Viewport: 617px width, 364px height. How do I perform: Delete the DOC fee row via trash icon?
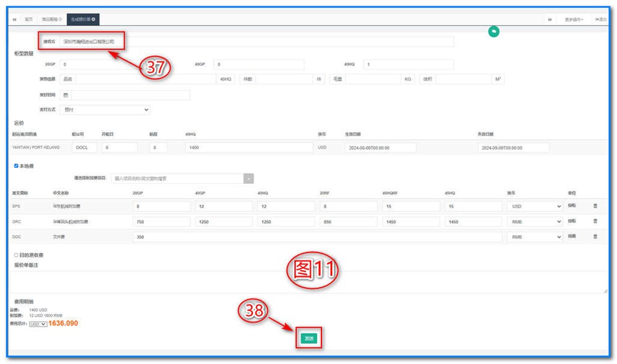(595, 236)
